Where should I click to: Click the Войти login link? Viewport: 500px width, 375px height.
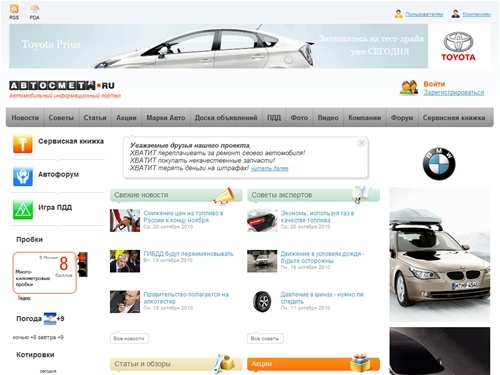point(434,84)
